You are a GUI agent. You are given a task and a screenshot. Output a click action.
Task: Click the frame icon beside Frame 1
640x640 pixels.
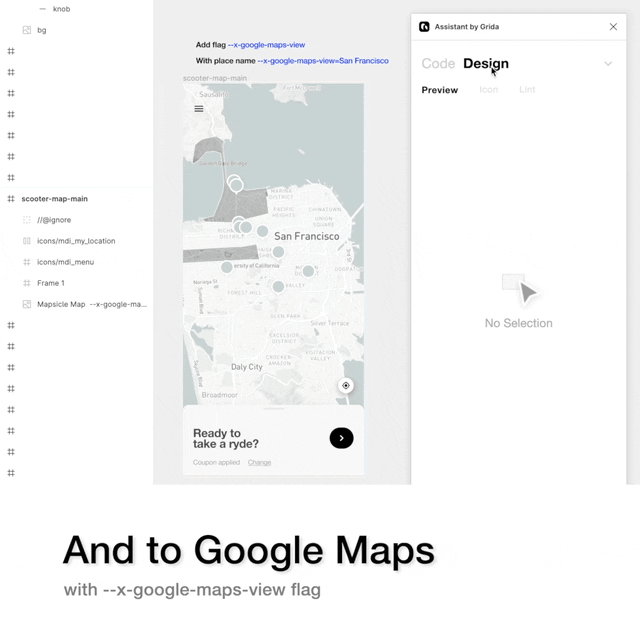coord(27,283)
